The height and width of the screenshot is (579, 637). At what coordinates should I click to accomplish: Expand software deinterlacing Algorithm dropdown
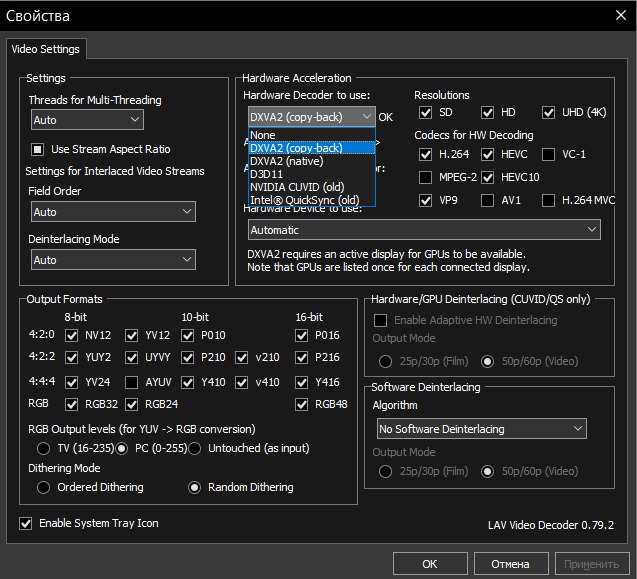pos(480,429)
